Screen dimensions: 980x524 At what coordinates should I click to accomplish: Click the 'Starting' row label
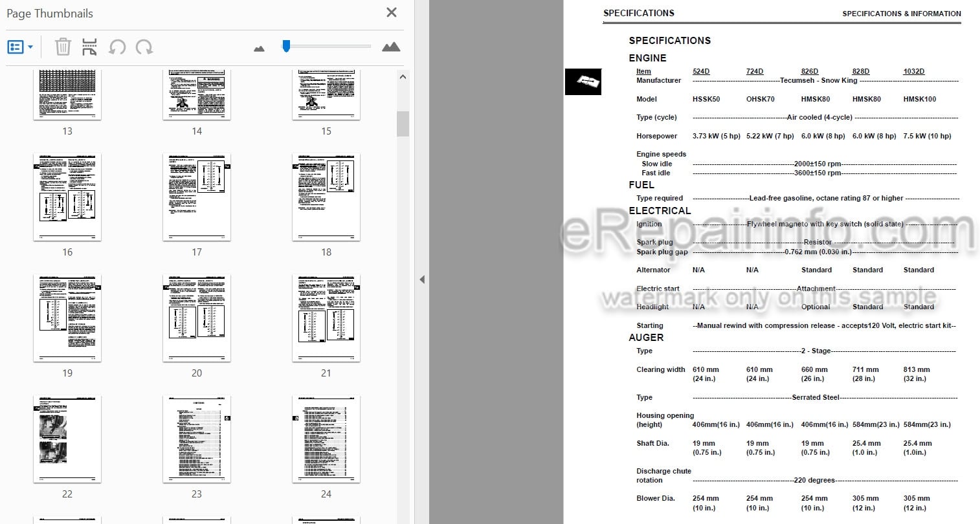[x=650, y=325]
